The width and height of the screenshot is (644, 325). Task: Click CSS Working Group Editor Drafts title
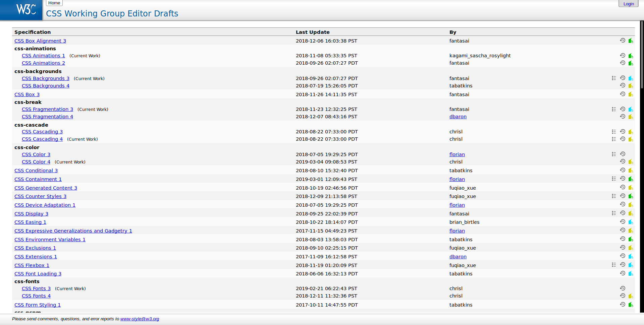point(112,13)
